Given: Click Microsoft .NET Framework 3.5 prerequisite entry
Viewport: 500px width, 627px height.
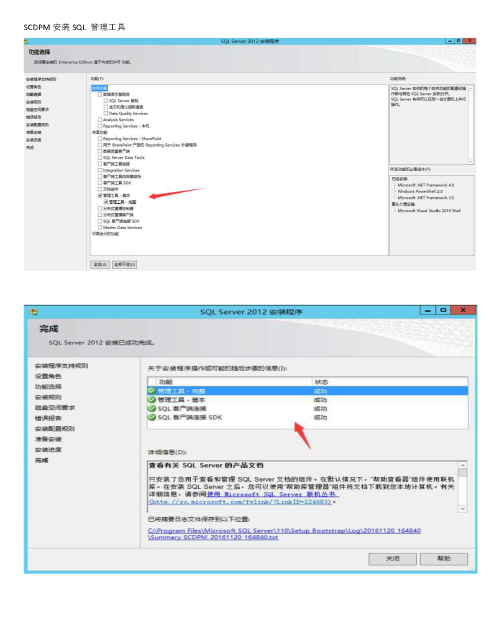Looking at the screenshot, I should pyautogui.click(x=426, y=198).
